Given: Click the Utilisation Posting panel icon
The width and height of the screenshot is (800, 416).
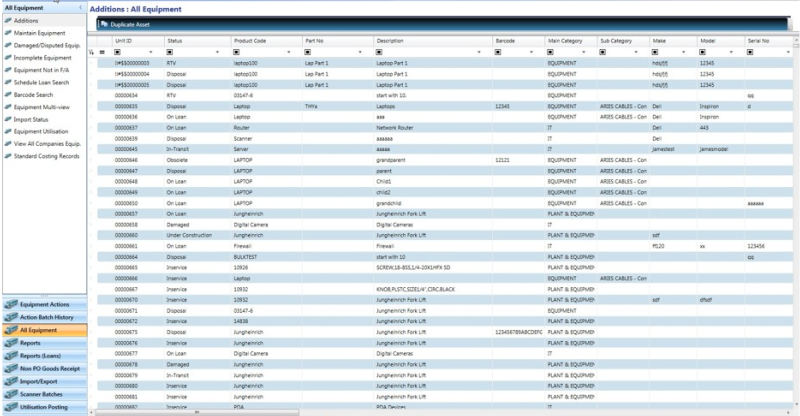Looking at the screenshot, I should (x=11, y=407).
